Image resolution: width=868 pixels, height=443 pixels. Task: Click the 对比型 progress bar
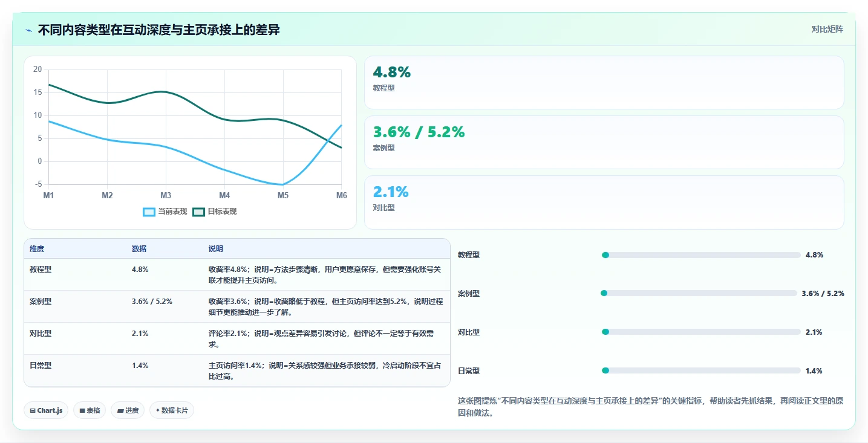click(x=701, y=332)
